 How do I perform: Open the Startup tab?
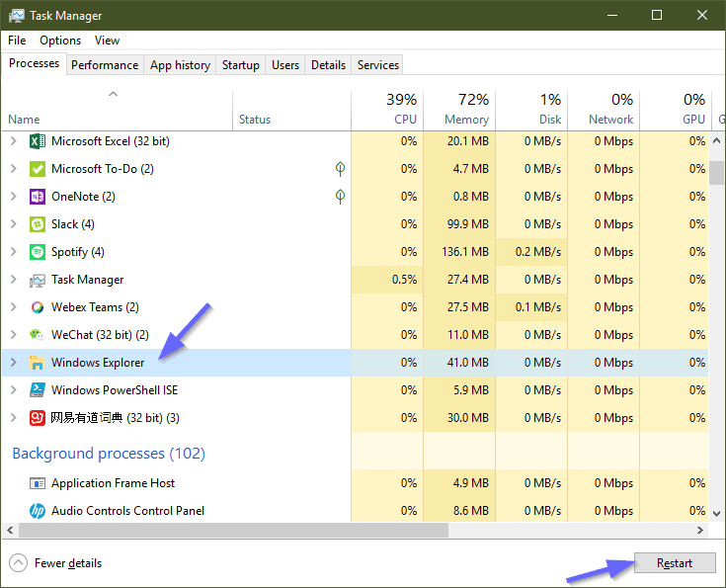pyautogui.click(x=241, y=65)
